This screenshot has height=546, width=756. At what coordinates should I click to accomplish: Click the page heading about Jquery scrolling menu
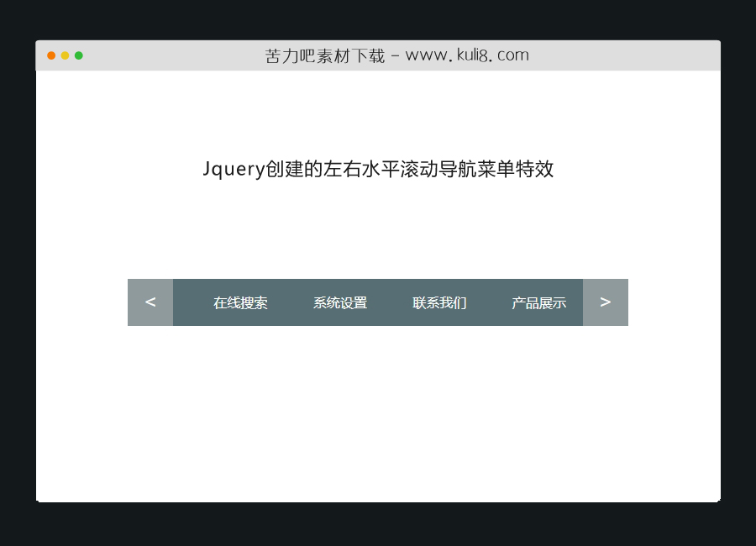point(378,169)
